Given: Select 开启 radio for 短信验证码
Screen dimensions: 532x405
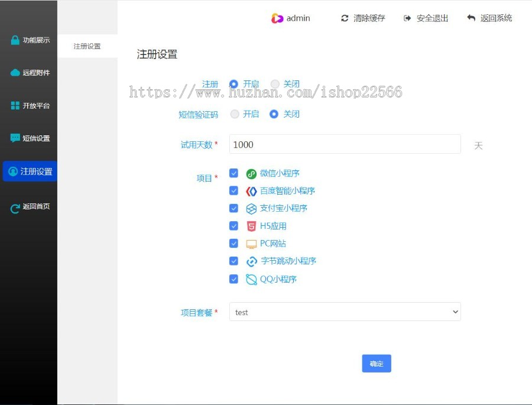Looking at the screenshot, I should [x=235, y=114].
